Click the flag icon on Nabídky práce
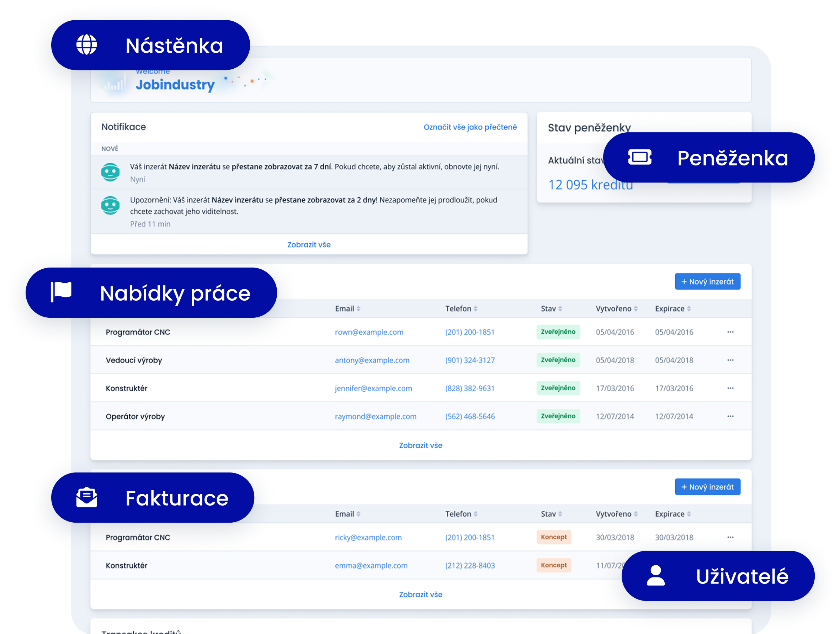 61,292
